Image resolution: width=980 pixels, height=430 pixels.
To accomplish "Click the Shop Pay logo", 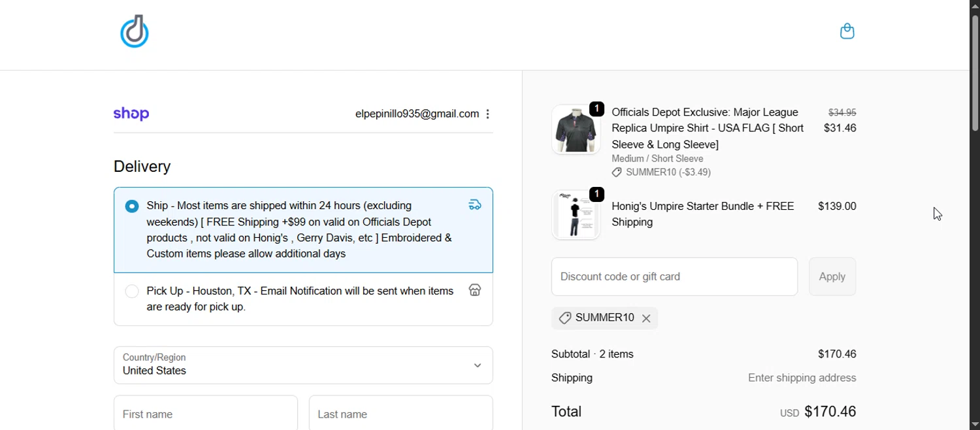I will coord(131,114).
